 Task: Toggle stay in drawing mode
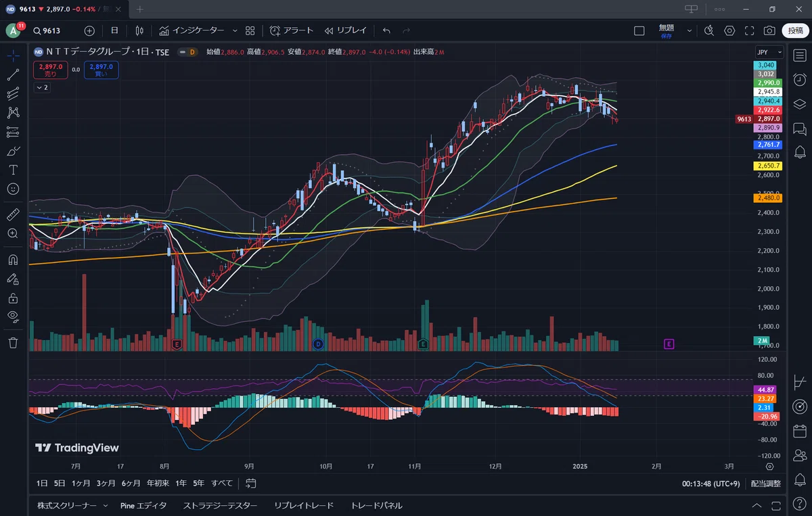(13, 278)
